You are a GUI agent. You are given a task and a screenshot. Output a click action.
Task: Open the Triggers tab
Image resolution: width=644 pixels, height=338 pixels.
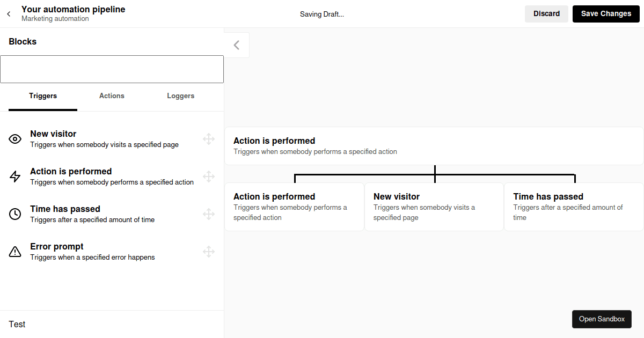(x=43, y=95)
